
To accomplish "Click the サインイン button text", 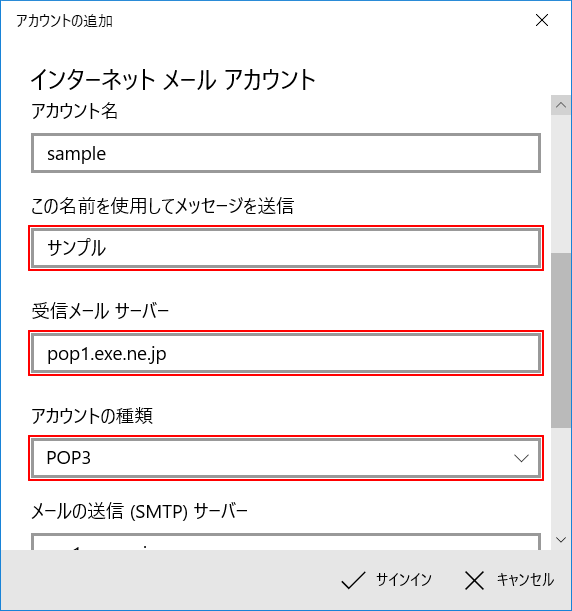I will click(404, 580).
